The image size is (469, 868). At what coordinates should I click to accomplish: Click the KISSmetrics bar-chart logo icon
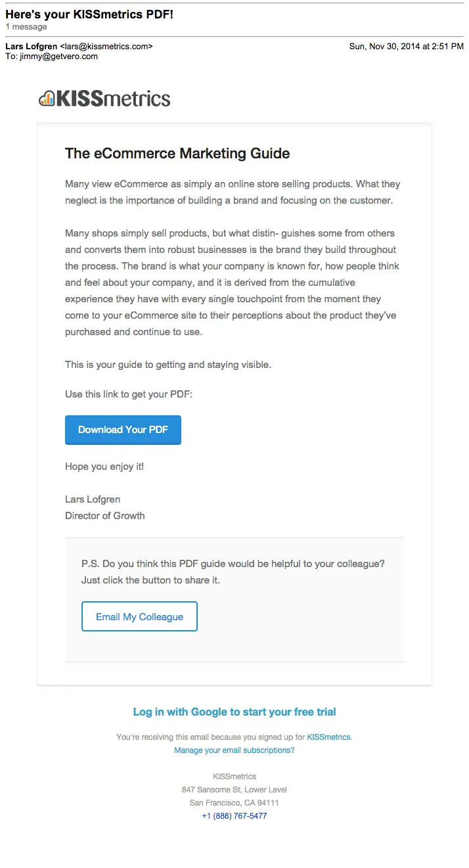(x=47, y=99)
